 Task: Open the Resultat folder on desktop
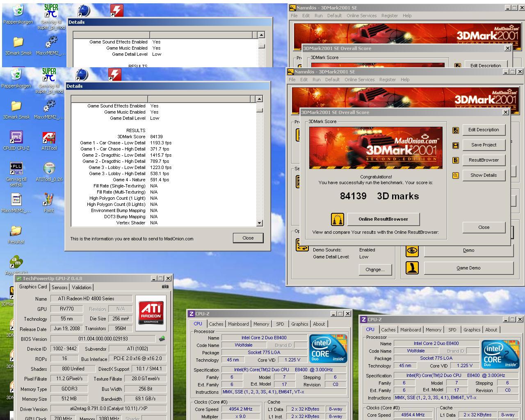tap(16, 234)
